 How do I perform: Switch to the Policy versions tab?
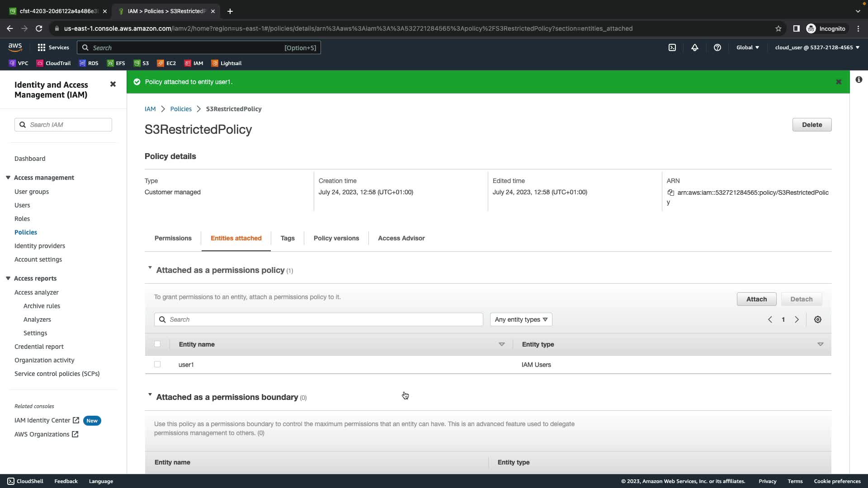tap(336, 238)
